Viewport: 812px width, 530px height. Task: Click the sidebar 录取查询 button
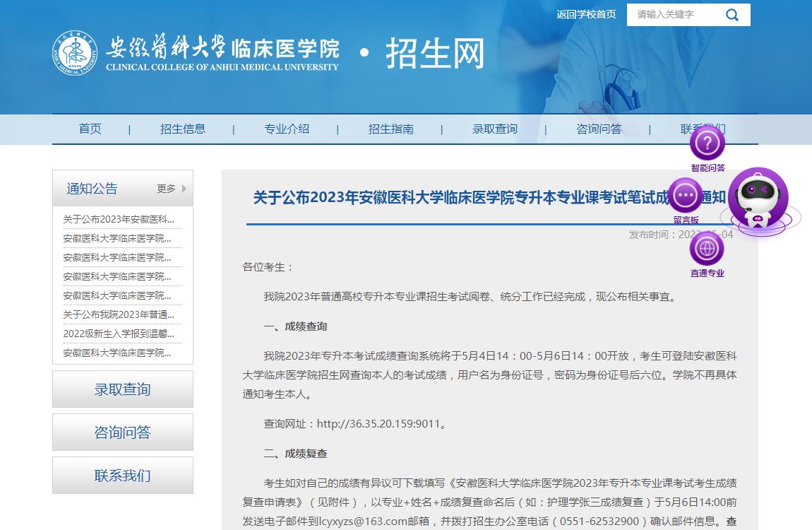pos(123,389)
